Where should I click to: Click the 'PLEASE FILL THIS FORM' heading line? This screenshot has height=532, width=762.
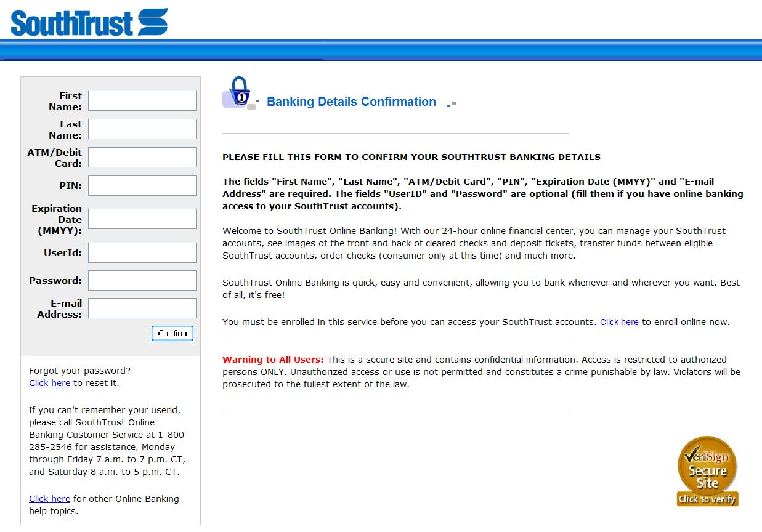(411, 157)
